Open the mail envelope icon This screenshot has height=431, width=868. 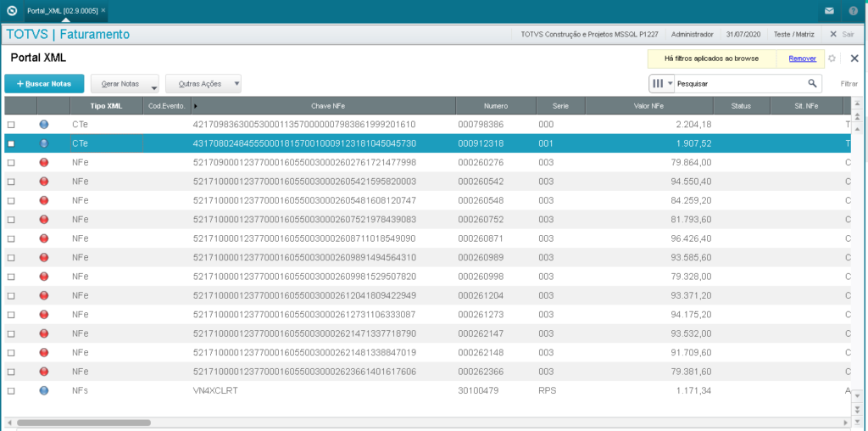coord(829,11)
